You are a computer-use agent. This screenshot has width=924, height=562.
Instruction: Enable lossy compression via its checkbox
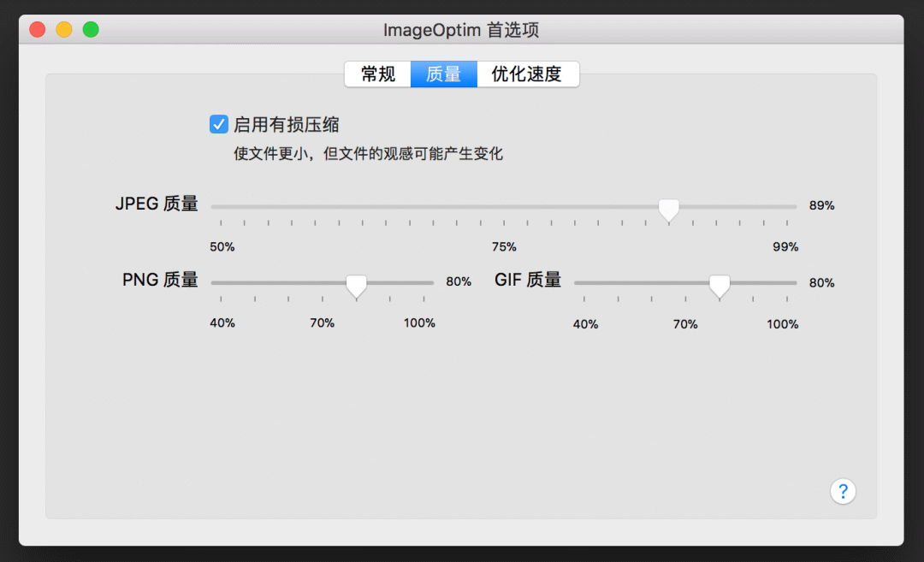(x=218, y=124)
